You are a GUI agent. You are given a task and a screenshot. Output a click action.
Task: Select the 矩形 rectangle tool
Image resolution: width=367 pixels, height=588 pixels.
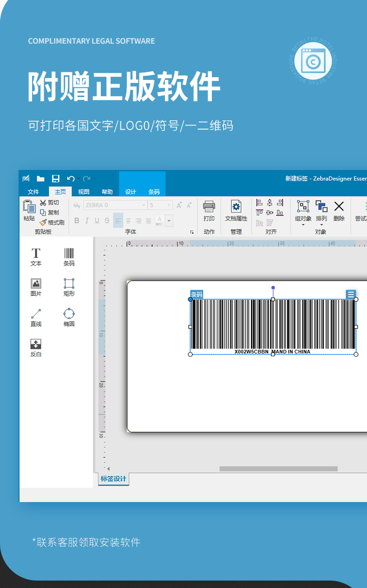69,287
